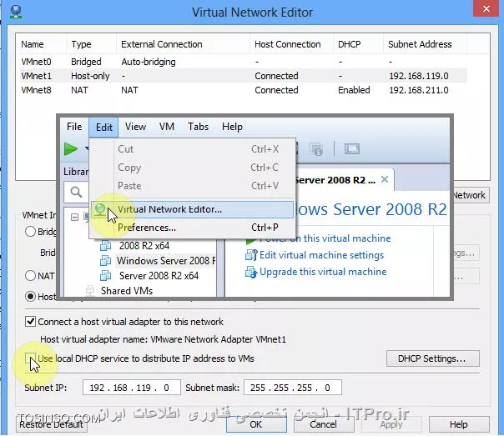Select Server 2008 R2 x64 in library tree
This screenshot has height=436, width=504.
[159, 275]
